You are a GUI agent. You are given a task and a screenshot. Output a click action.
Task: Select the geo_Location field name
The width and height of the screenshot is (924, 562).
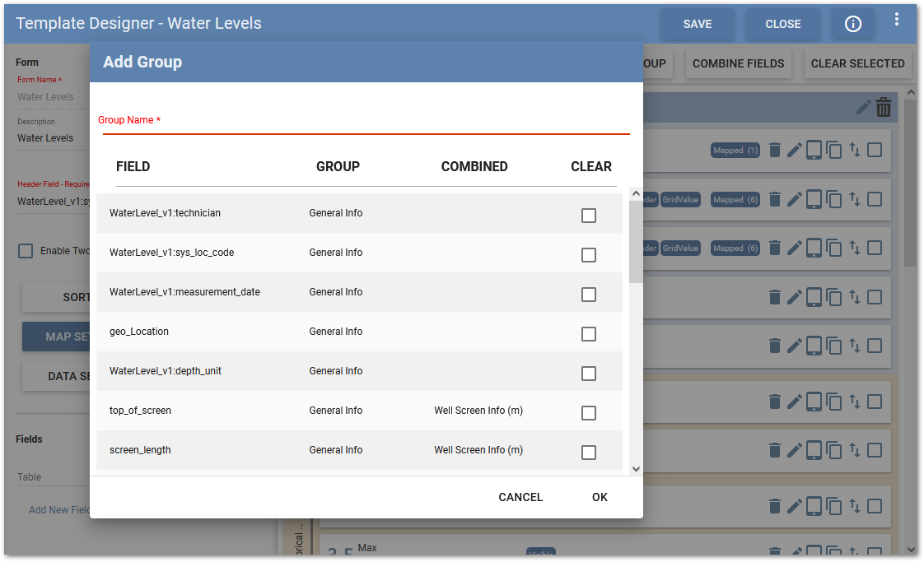coord(139,332)
